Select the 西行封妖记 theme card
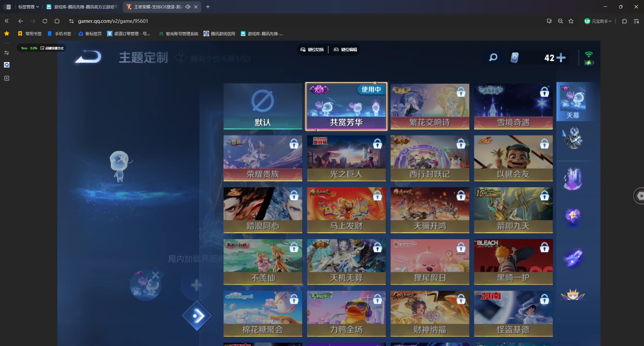 tap(430, 158)
